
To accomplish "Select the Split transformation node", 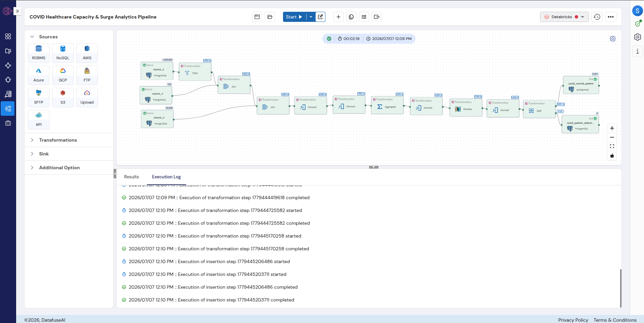I will point(539,109).
